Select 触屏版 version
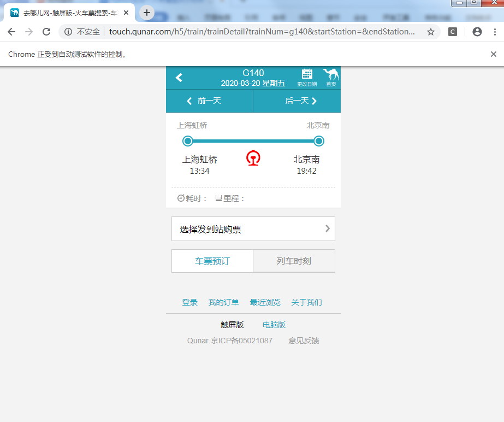 coord(232,325)
